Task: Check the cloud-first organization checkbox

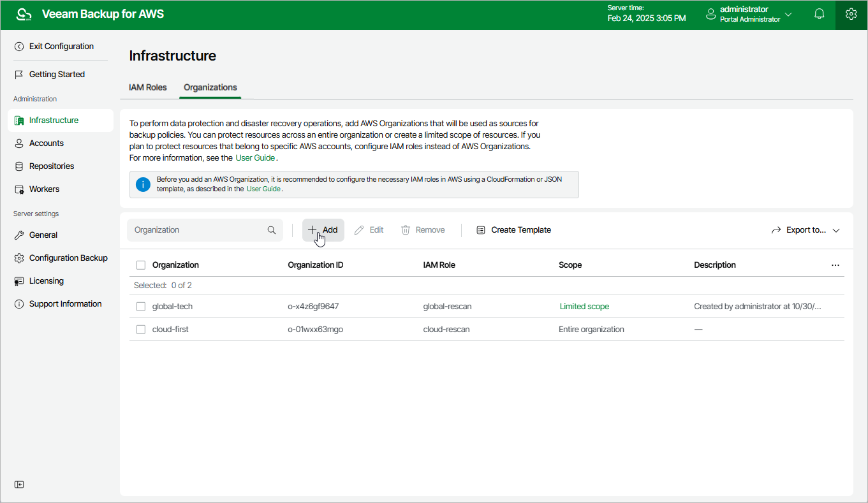Action: [141, 330]
